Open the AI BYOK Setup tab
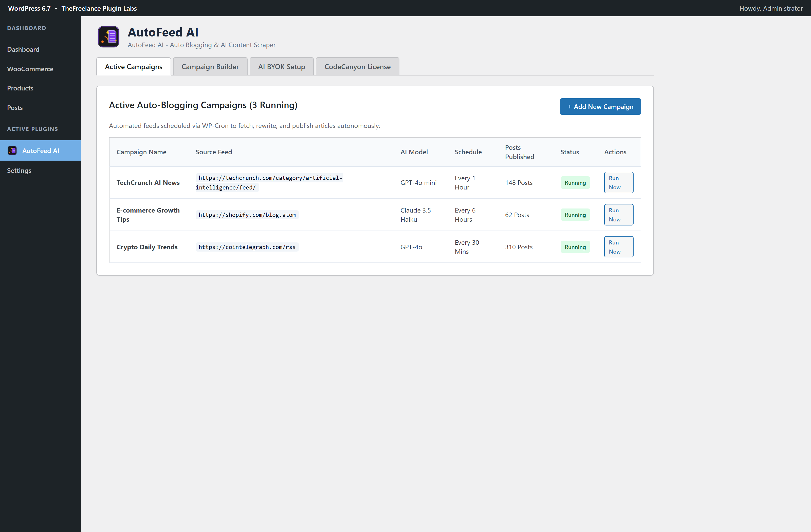Image resolution: width=811 pixels, height=532 pixels. tap(282, 66)
